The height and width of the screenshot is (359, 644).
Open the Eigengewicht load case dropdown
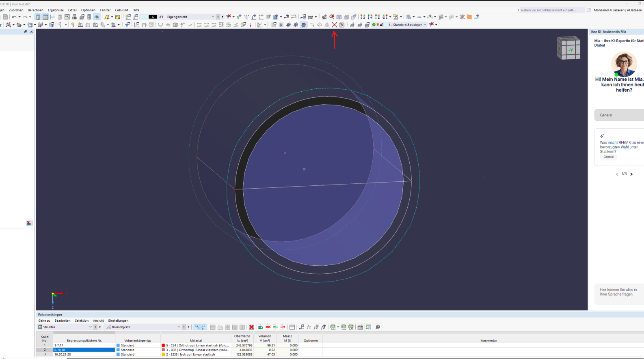(x=213, y=17)
